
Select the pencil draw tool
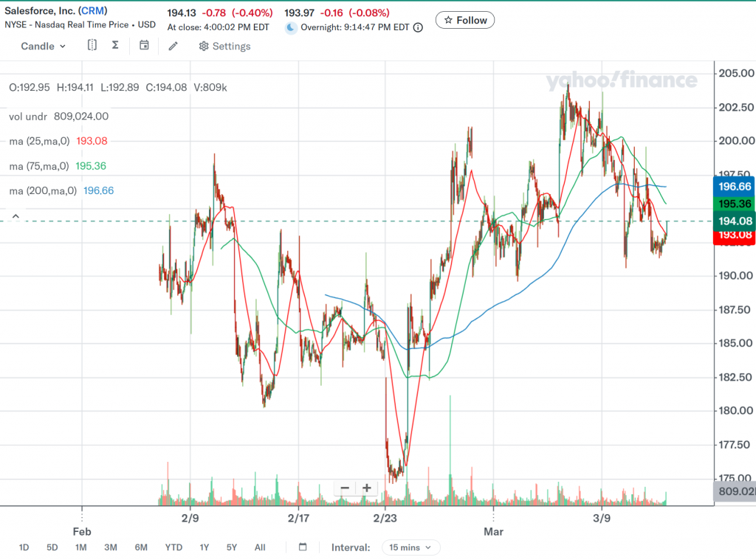(x=173, y=46)
